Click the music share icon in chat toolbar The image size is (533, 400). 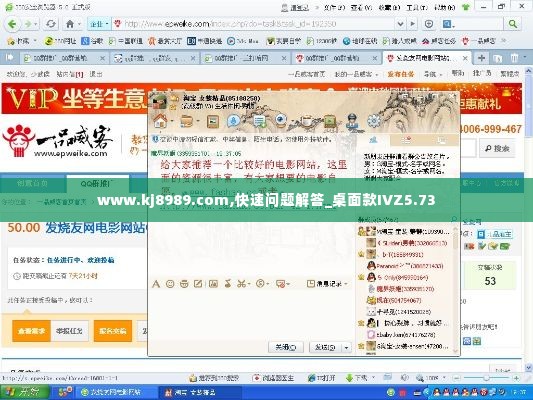click(228, 283)
